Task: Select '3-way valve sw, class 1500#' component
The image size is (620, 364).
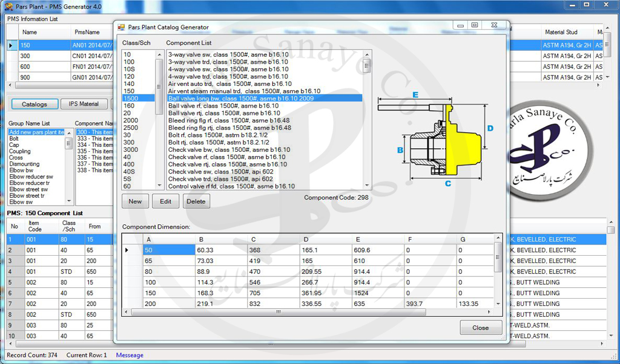Action: coord(265,54)
